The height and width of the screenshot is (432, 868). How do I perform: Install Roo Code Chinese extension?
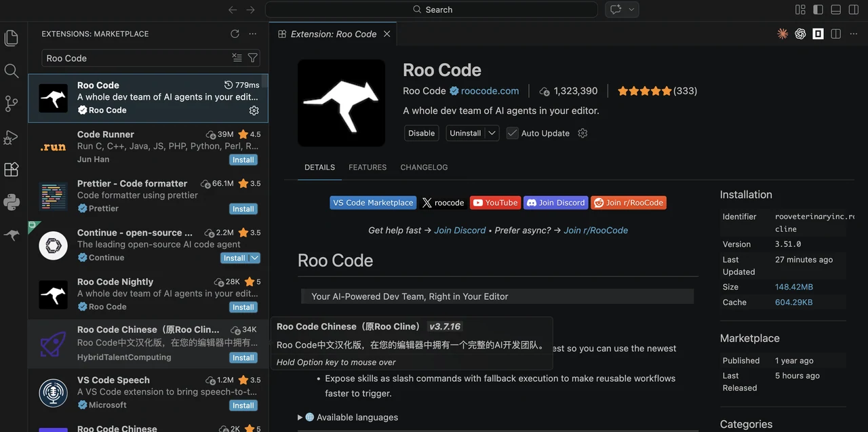tap(243, 357)
